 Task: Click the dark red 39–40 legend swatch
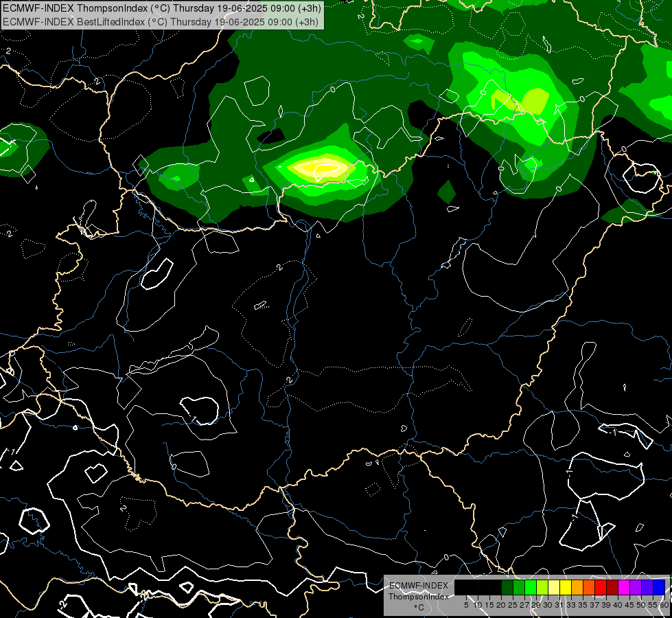(612, 588)
